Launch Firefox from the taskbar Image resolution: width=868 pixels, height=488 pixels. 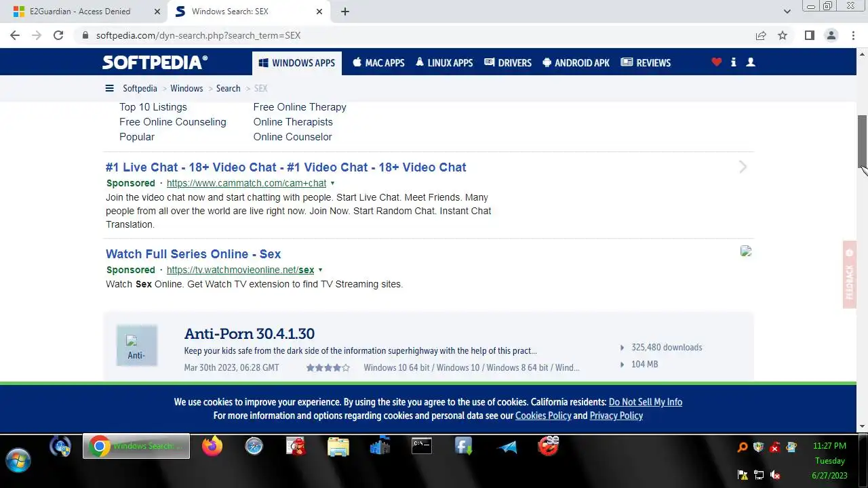click(x=212, y=446)
